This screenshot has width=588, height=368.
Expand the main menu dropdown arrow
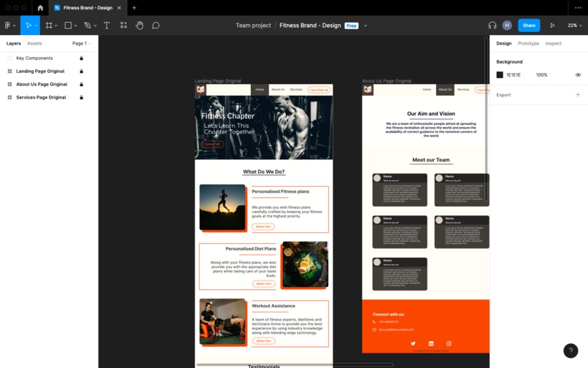[15, 26]
